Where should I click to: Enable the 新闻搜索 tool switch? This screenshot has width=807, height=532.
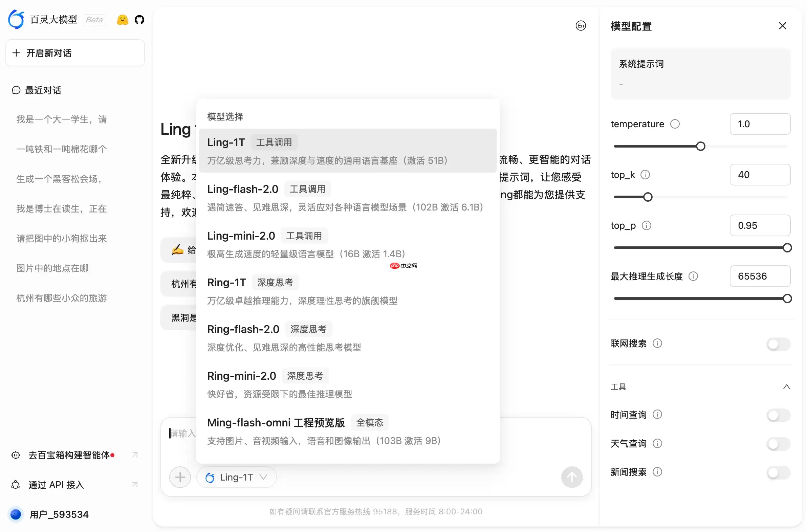click(x=778, y=472)
